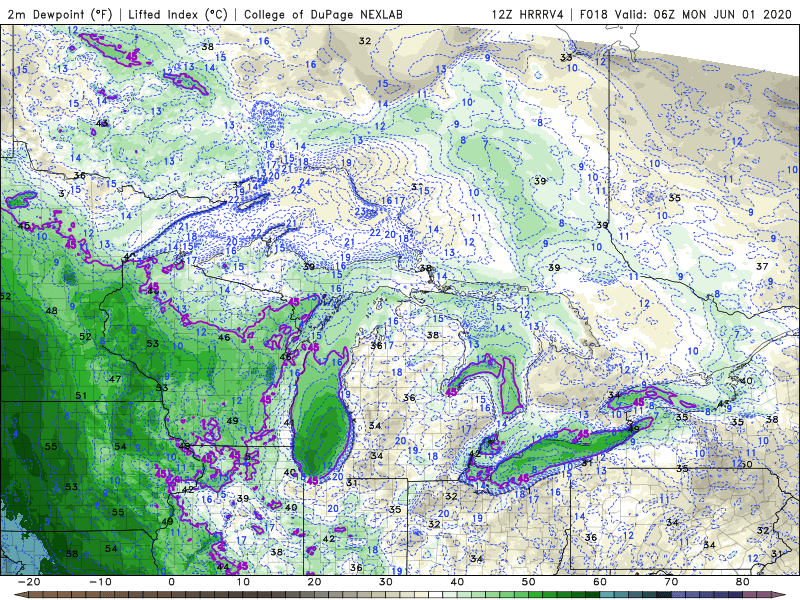Click the "F018" forecast hour label
The height and width of the screenshot is (600, 800).
click(594, 14)
